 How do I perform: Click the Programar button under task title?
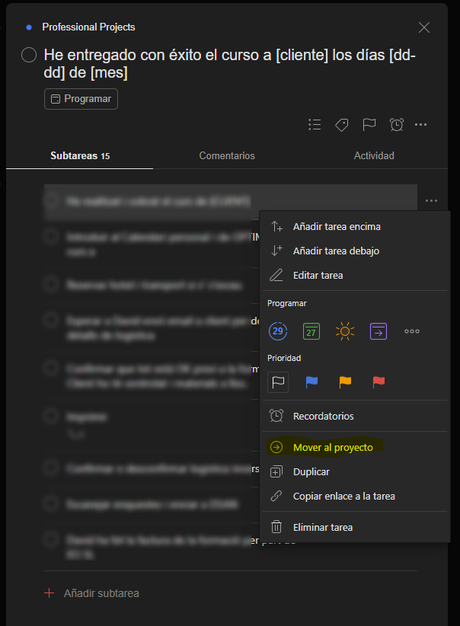(81, 99)
